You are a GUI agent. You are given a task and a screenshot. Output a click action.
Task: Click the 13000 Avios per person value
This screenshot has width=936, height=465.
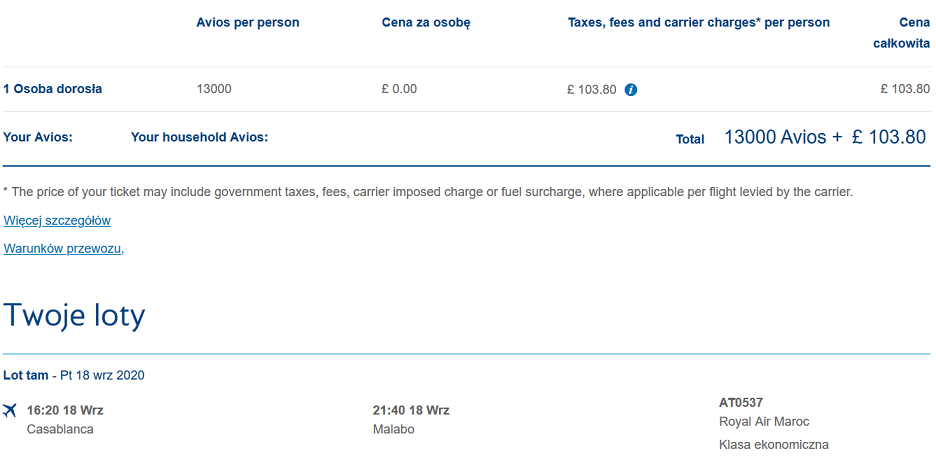(214, 89)
